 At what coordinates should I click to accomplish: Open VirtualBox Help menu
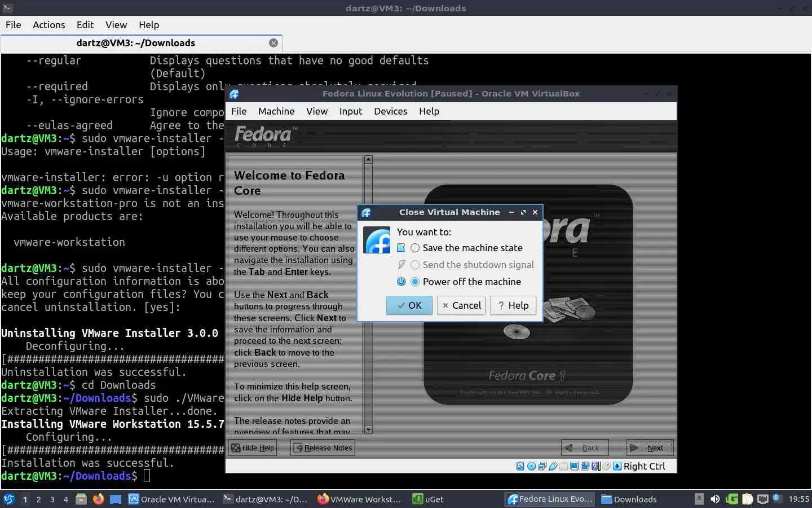(429, 111)
